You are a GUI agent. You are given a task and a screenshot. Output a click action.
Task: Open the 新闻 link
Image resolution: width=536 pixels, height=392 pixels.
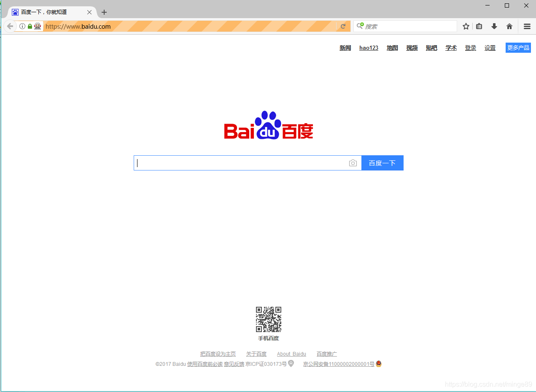click(345, 48)
